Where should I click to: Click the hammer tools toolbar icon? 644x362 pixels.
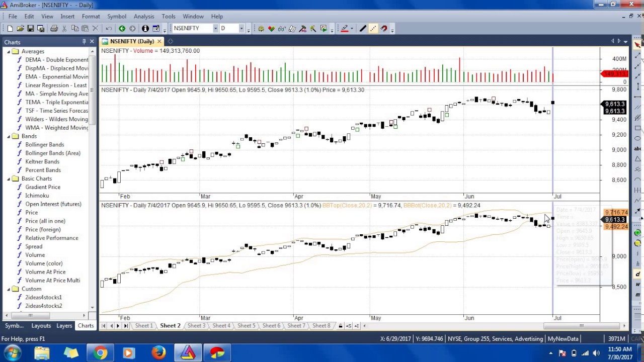(x=303, y=29)
